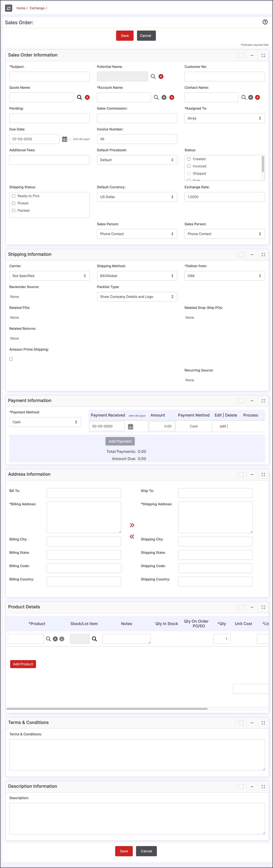Collapse the Address Information section
Image resolution: width=273 pixels, height=868 pixels.
pos(252,474)
